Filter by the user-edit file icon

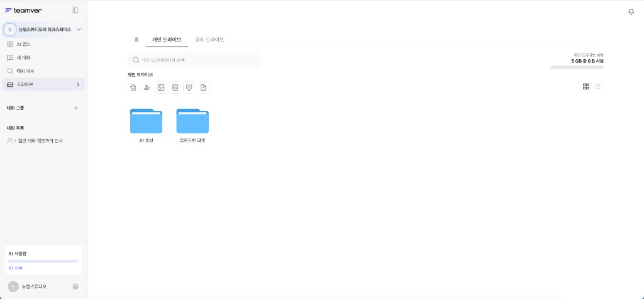[147, 87]
